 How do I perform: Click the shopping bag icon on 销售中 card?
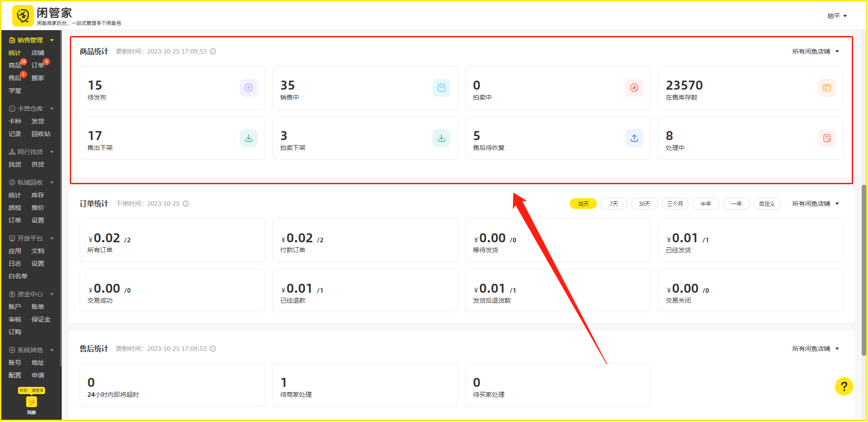click(x=441, y=88)
